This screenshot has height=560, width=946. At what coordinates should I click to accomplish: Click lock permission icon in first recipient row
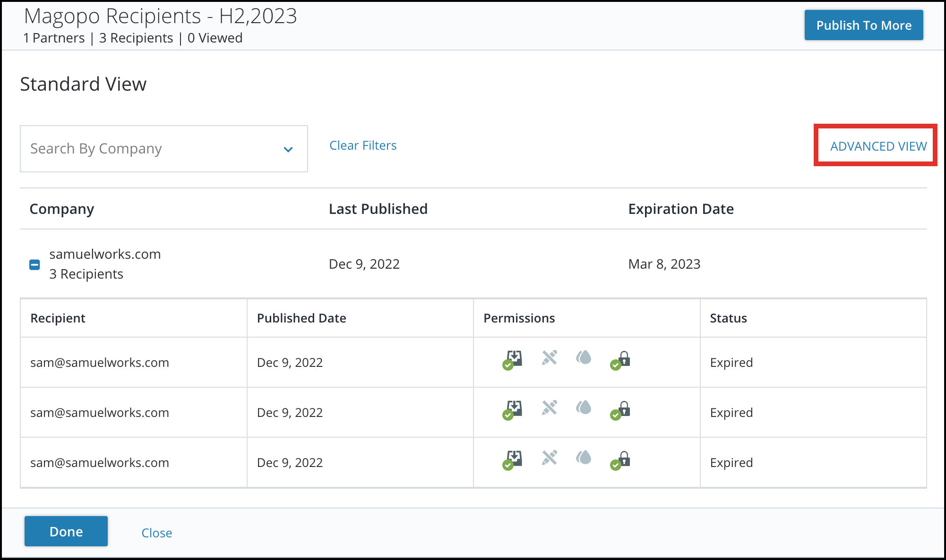coord(620,360)
